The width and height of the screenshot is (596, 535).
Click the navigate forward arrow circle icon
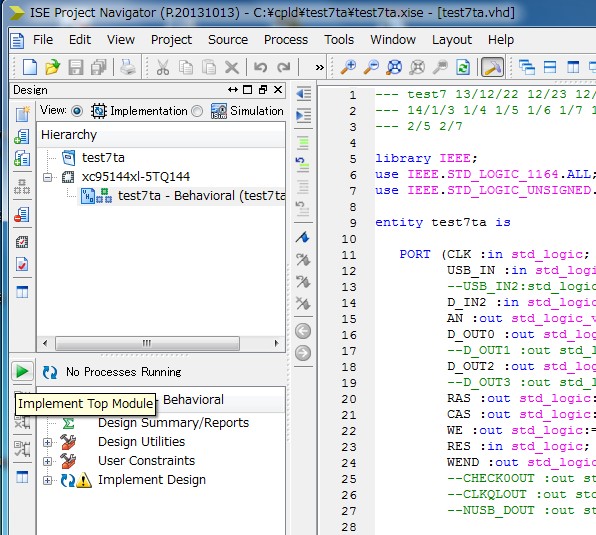tap(303, 353)
